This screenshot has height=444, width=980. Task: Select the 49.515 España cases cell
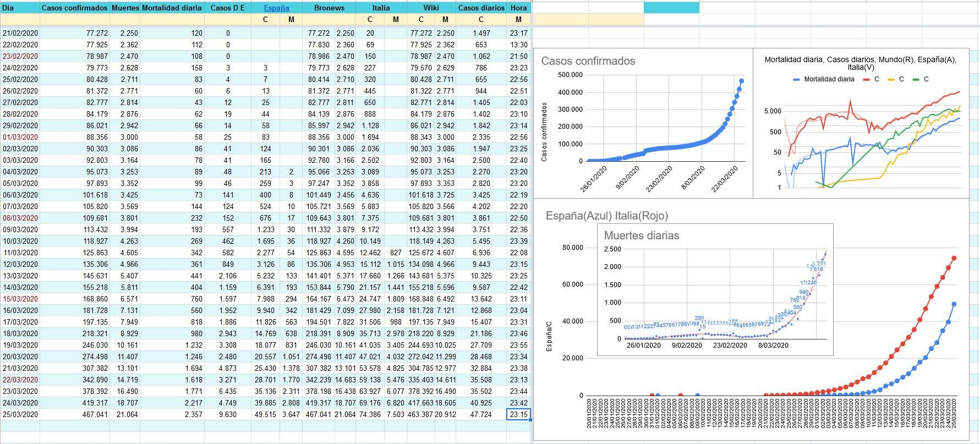[265, 414]
